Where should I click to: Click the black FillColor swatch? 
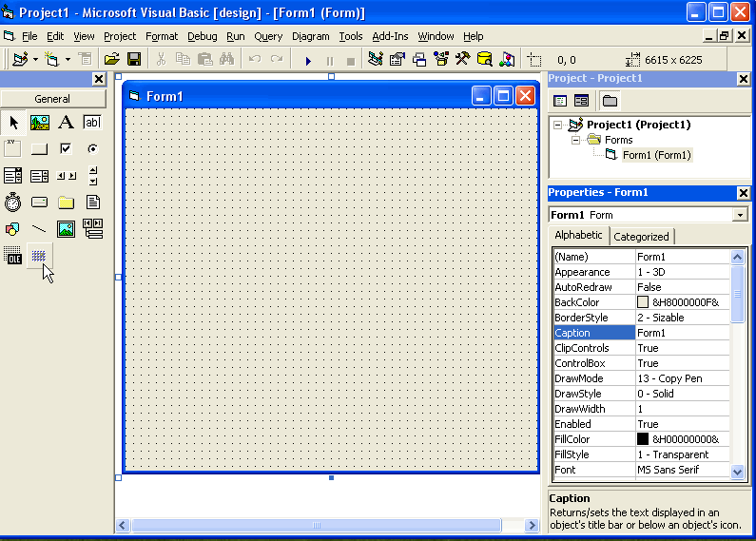(x=643, y=439)
